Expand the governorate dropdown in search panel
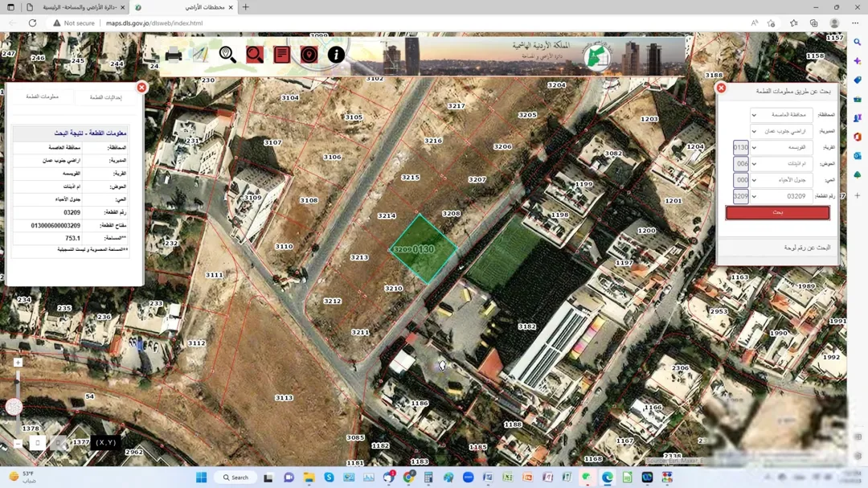This screenshot has width=868, height=488. (782, 115)
